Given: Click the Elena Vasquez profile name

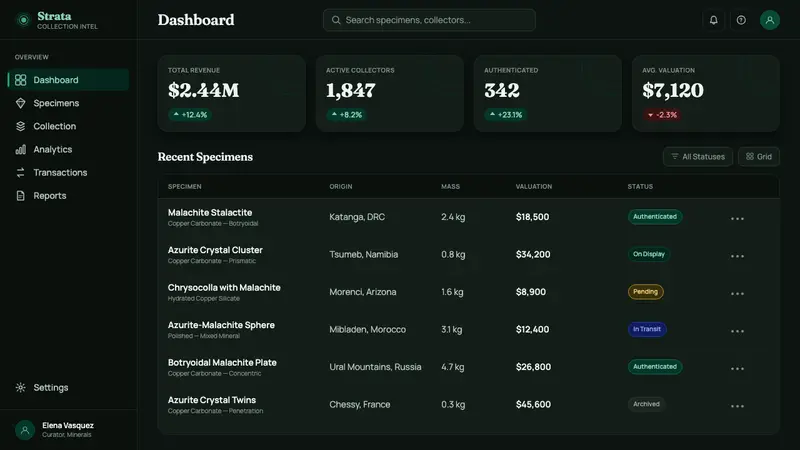Looking at the screenshot, I should 68,426.
